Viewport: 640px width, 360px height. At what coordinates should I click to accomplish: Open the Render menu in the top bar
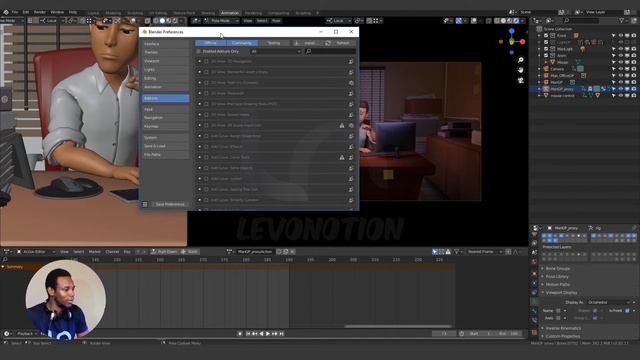click(40, 12)
